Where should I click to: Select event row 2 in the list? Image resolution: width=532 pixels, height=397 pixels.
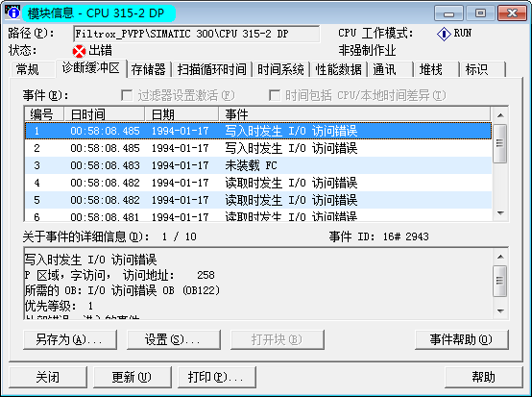point(258,148)
